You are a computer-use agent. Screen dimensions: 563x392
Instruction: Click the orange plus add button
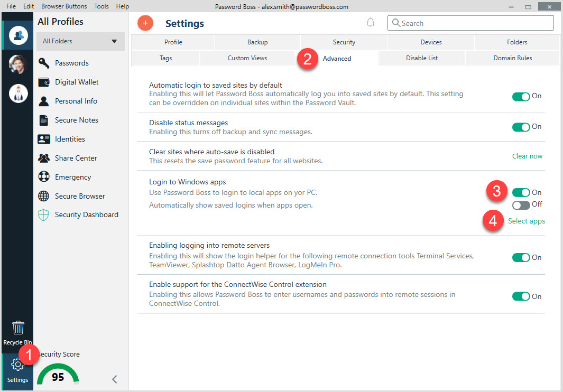tap(145, 23)
